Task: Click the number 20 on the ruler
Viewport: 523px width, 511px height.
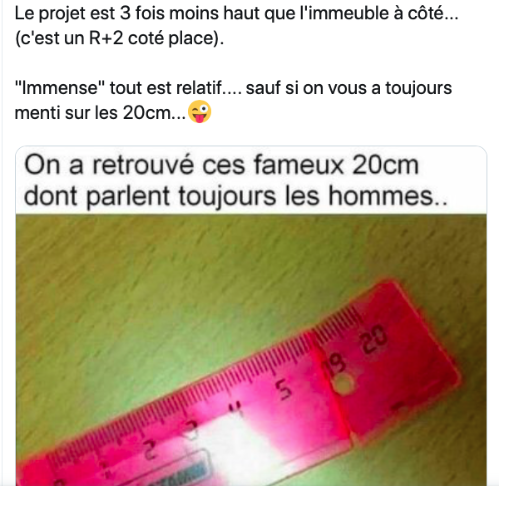Action: [374, 339]
